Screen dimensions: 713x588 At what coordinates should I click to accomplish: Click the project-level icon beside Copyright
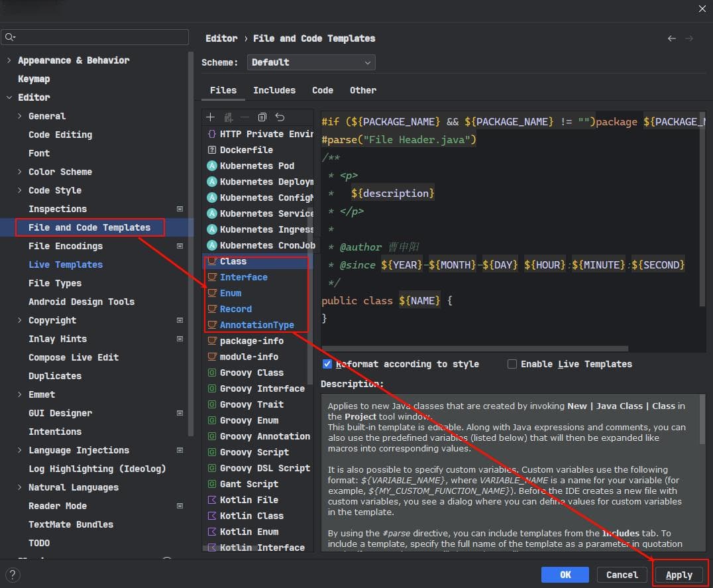click(x=180, y=320)
